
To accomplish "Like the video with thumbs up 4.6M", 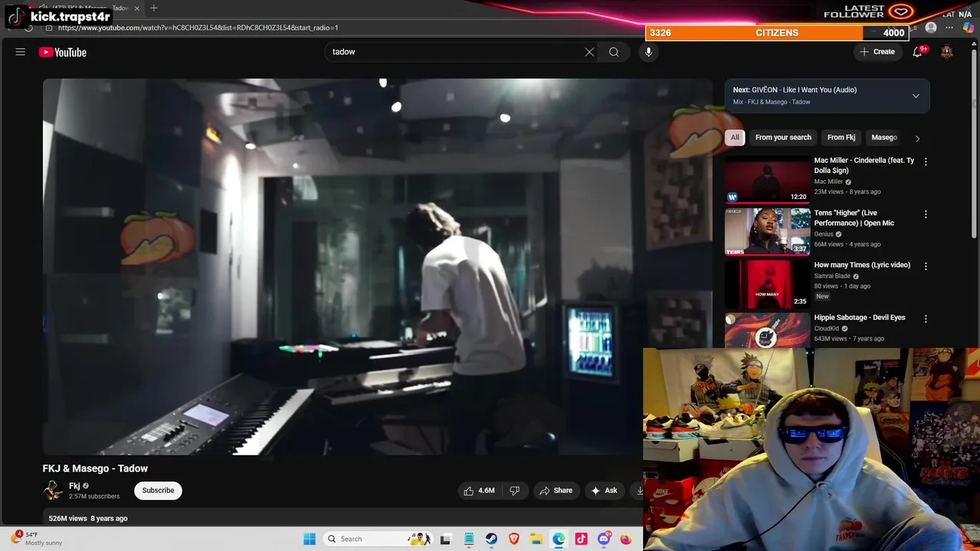I will click(479, 491).
